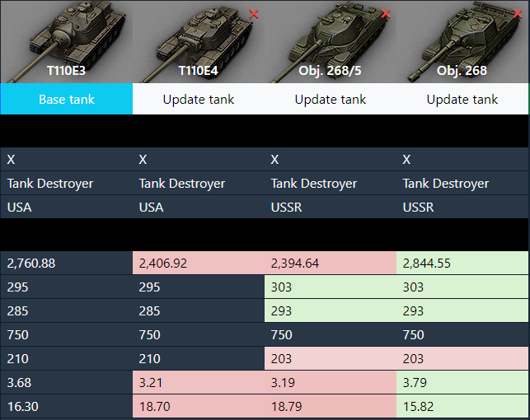
Task: Click the 293 cell in Obj. 268/5 column
Action: (x=331, y=311)
